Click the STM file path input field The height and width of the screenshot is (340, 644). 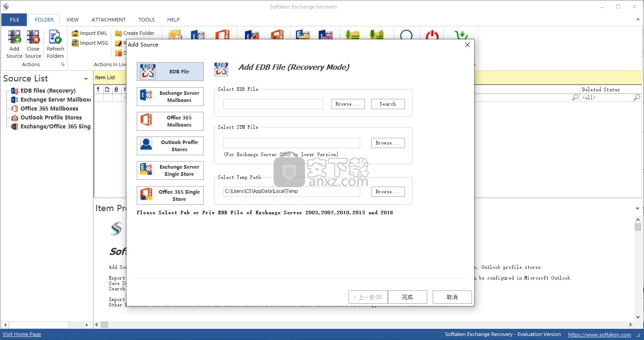pos(292,143)
